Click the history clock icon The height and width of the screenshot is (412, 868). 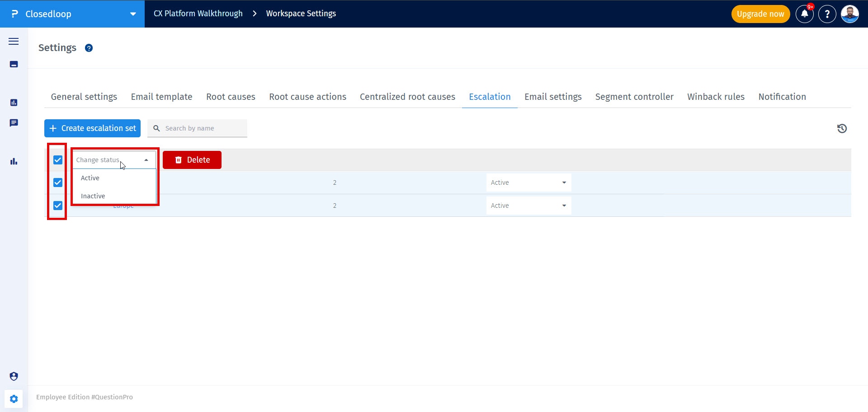(842, 129)
